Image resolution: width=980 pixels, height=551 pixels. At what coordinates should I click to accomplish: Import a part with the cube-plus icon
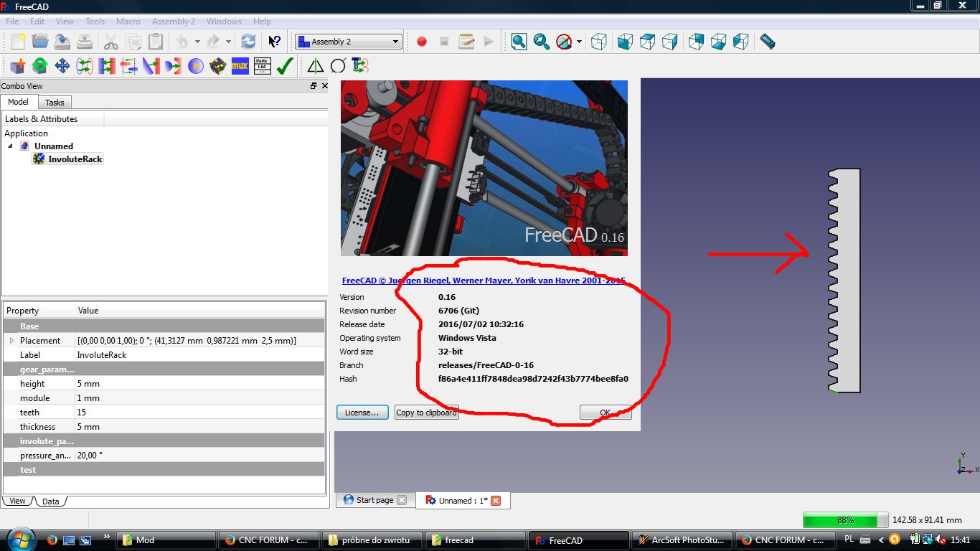[x=18, y=66]
